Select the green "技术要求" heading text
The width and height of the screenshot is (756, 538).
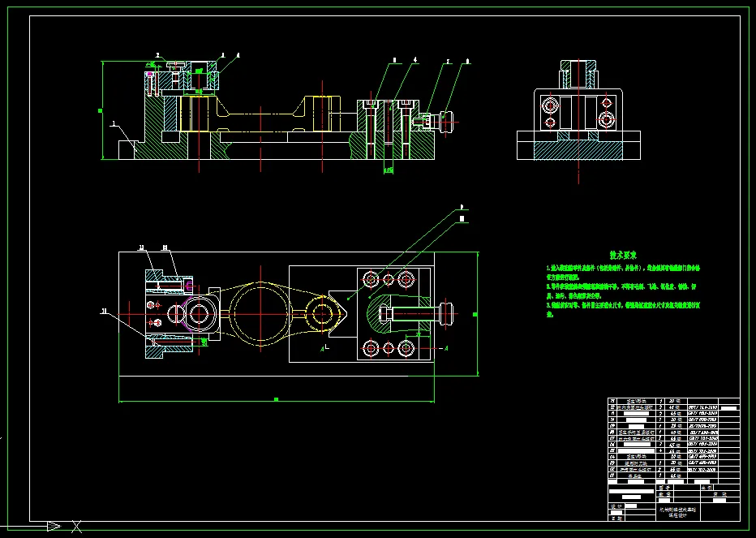pos(623,255)
